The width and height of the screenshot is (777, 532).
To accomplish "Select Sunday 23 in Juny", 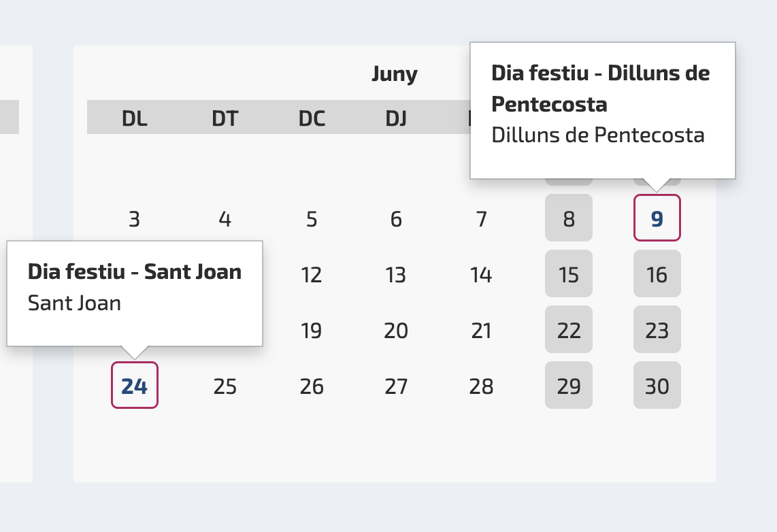I will coord(657,330).
